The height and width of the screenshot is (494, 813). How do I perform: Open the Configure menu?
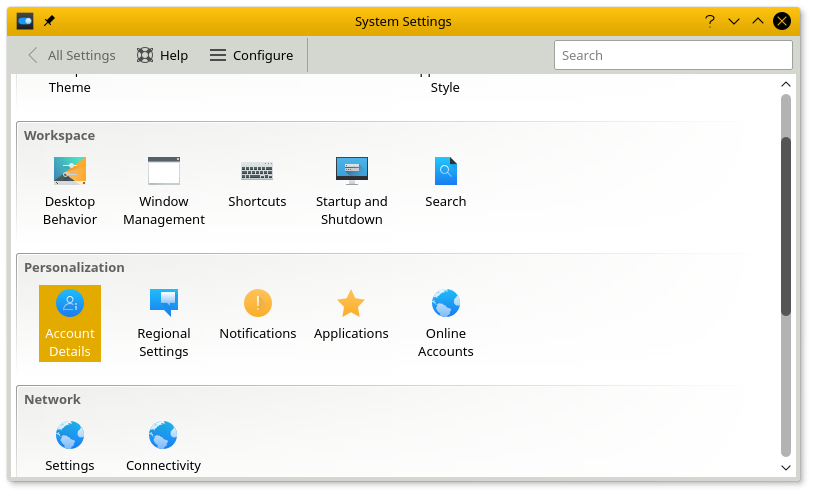(251, 55)
